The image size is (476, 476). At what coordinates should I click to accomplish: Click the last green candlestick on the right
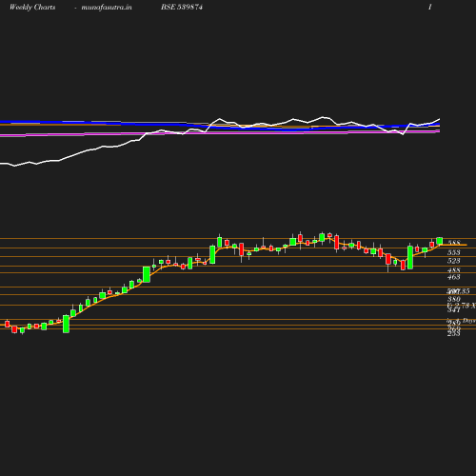pyautogui.click(x=440, y=241)
